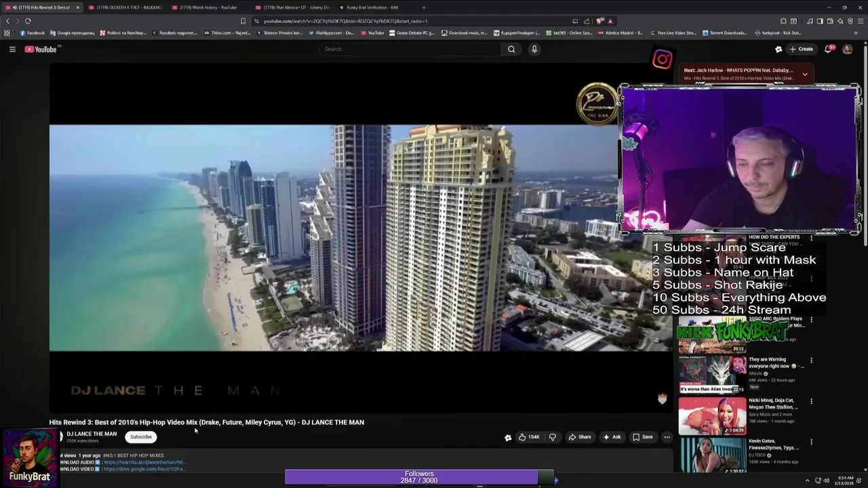Open YouTube notifications bell
This screenshot has height=488, width=868.
[827, 49]
